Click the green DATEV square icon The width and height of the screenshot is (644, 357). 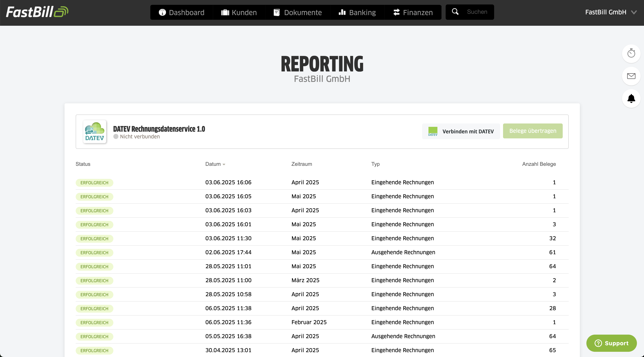(x=433, y=131)
